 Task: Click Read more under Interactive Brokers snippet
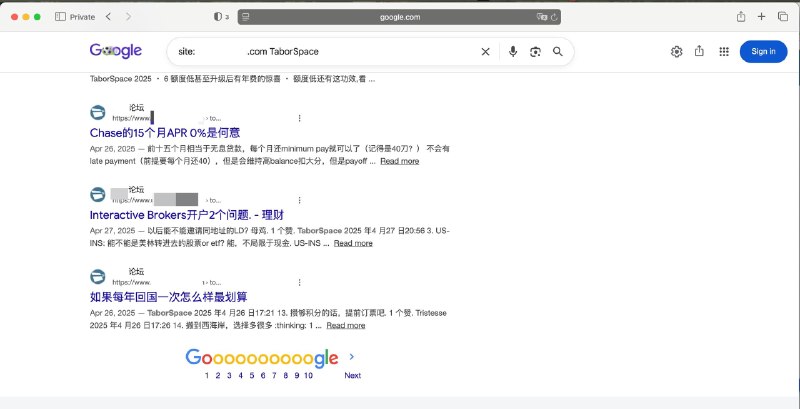pos(353,243)
